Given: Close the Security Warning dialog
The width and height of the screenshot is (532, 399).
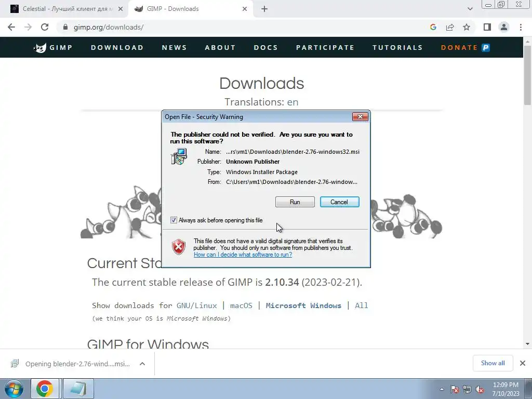Looking at the screenshot, I should click(x=360, y=117).
